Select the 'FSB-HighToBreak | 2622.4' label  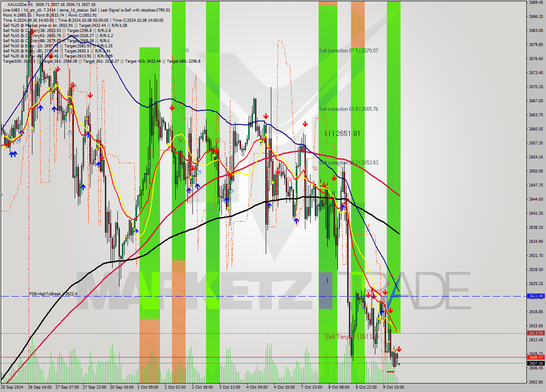coord(53,294)
